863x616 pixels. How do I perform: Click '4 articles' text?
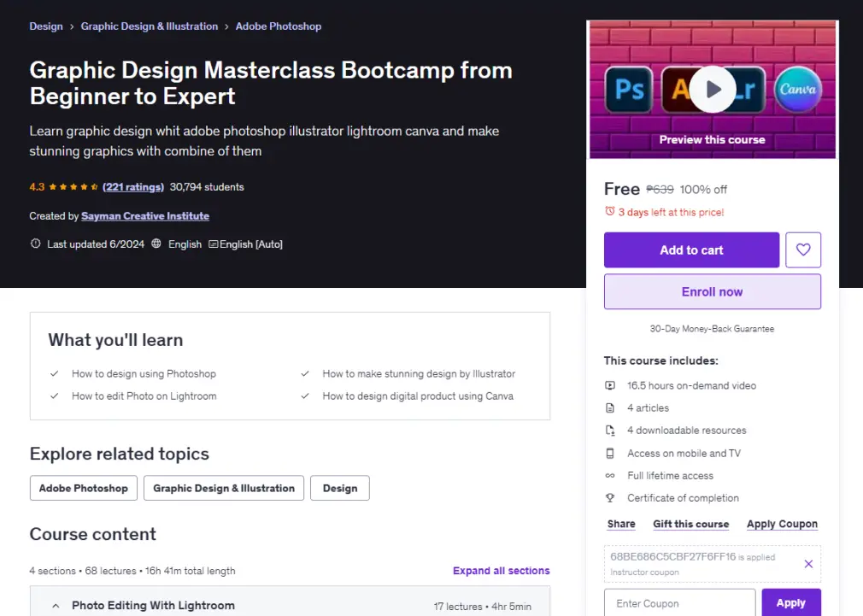[649, 408]
